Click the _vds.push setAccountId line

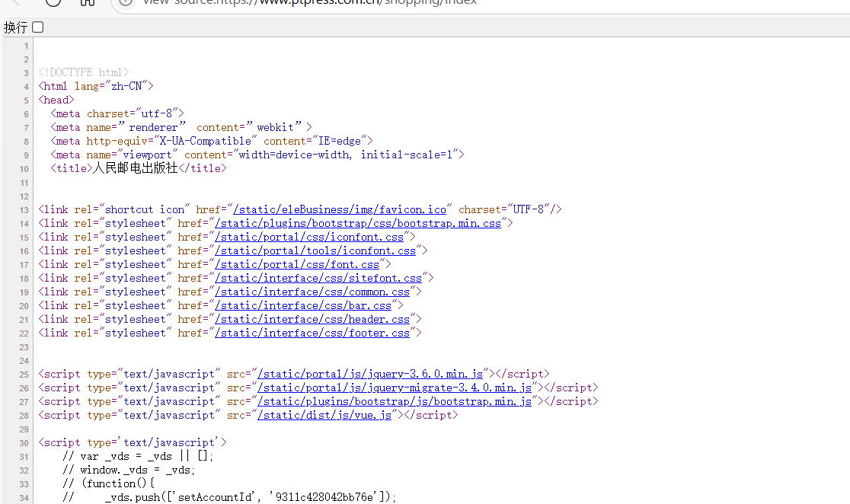pyautogui.click(x=229, y=497)
